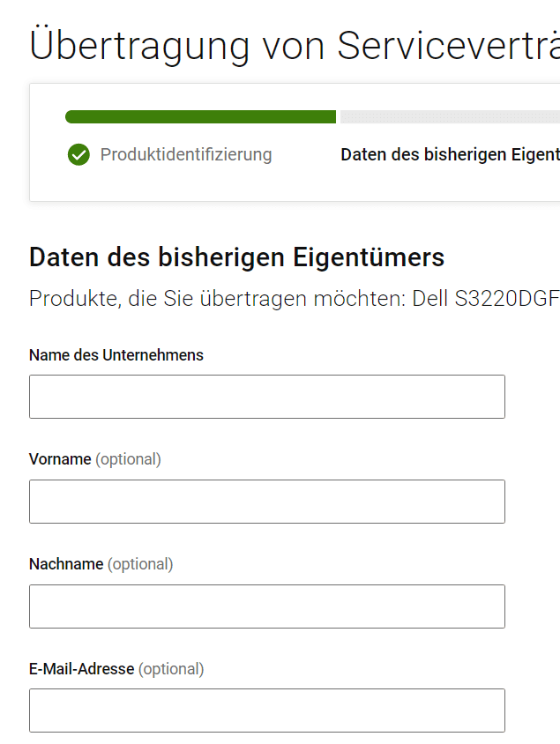Click '(optional)' hint next to Nachname

(140, 564)
